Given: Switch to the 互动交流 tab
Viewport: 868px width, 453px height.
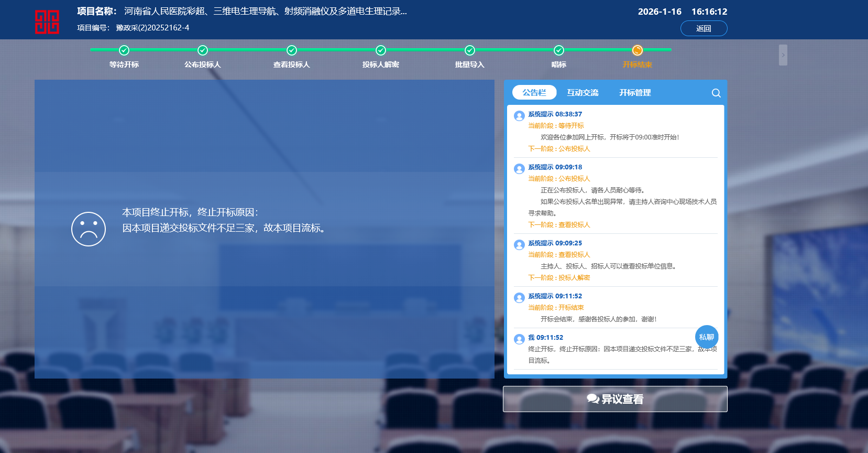Looking at the screenshot, I should 583,93.
